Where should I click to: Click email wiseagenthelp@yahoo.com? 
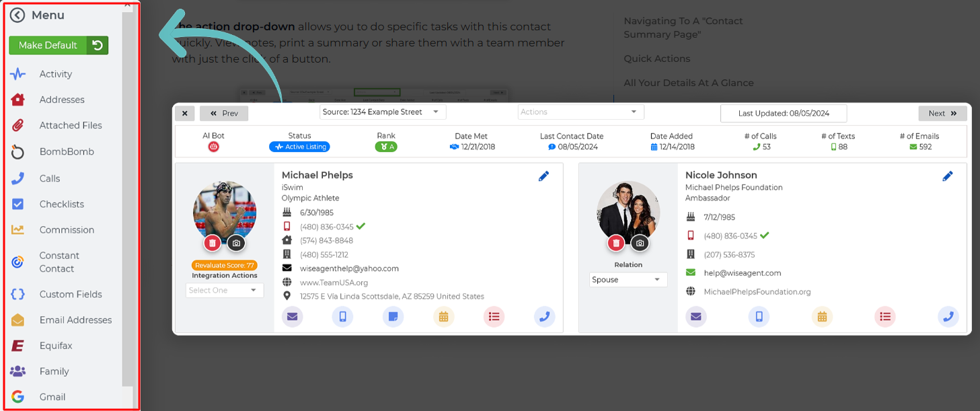[349, 268]
